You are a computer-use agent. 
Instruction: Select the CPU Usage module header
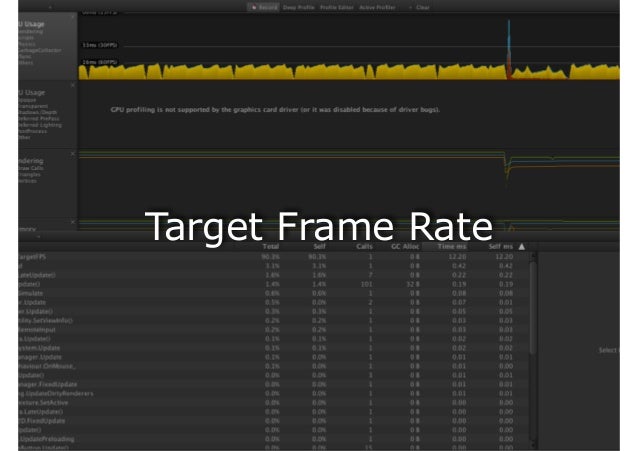click(31, 24)
